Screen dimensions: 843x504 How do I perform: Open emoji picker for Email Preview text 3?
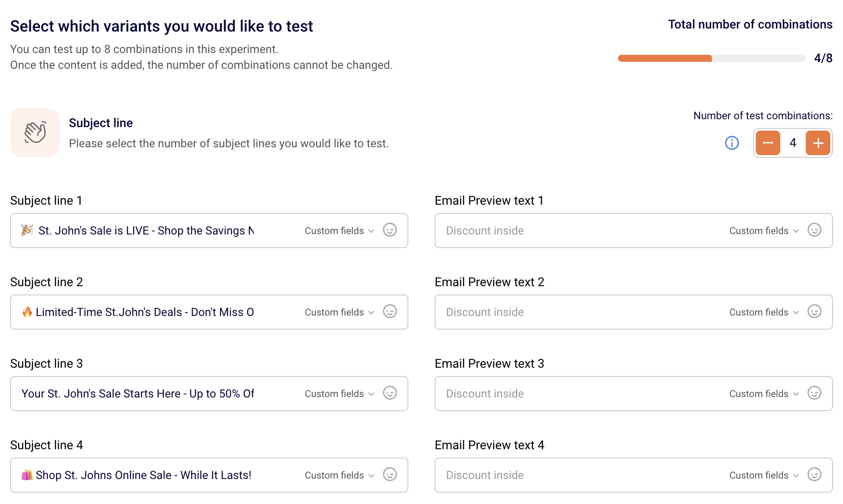click(814, 393)
